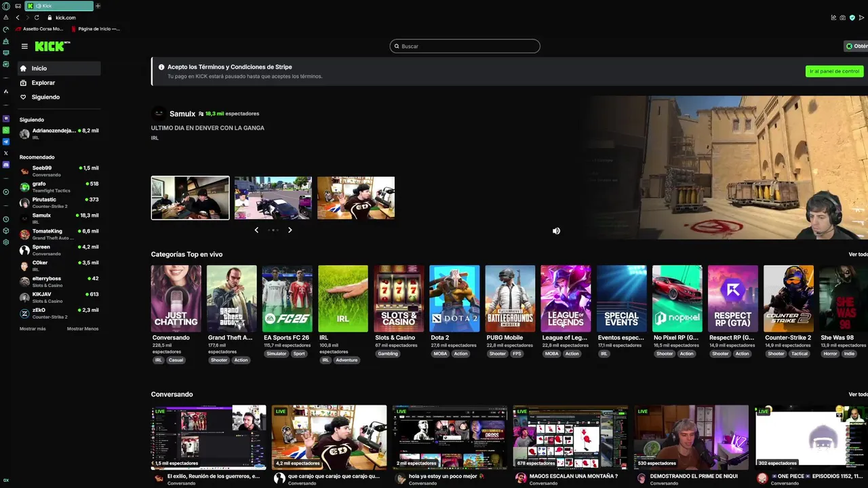Open recommended channel grafo
This screenshot has height=488, width=868.
tap(59, 186)
